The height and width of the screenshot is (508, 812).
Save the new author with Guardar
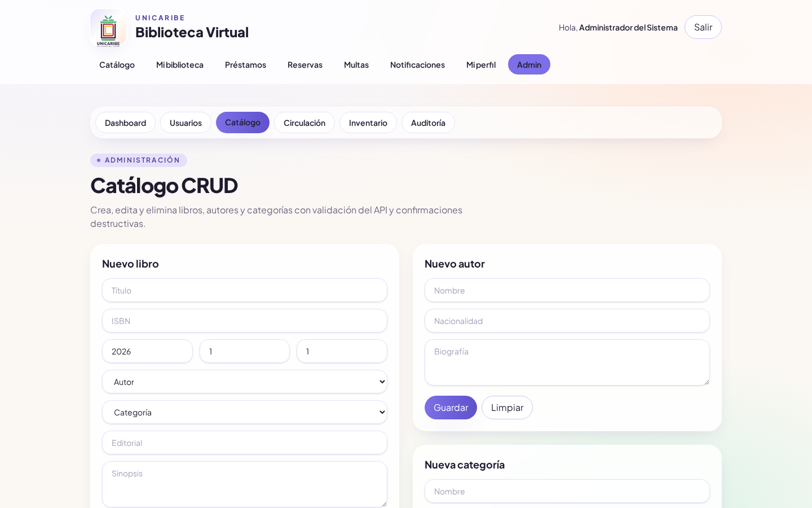click(451, 408)
